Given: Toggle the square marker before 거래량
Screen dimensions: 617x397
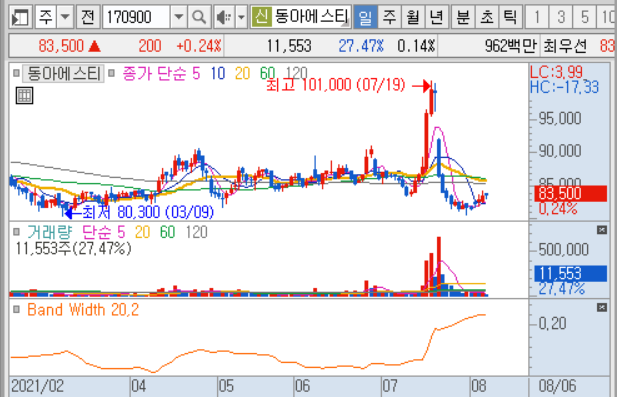Looking at the screenshot, I should pyautogui.click(x=16, y=232).
